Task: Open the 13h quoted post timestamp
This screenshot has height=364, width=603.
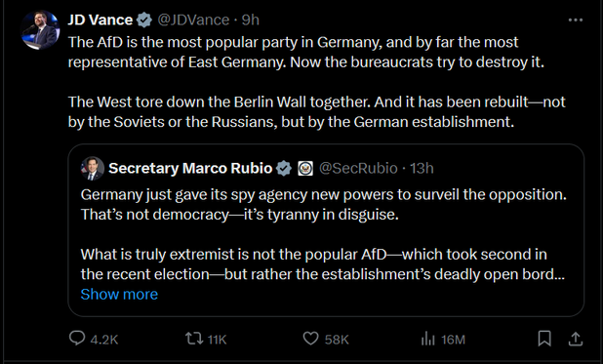Action: [x=422, y=169]
